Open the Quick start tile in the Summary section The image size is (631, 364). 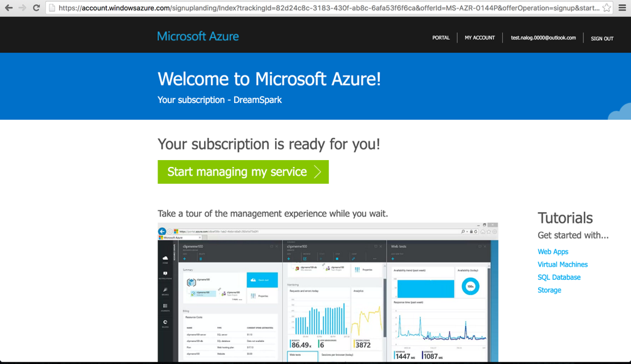pos(262,280)
